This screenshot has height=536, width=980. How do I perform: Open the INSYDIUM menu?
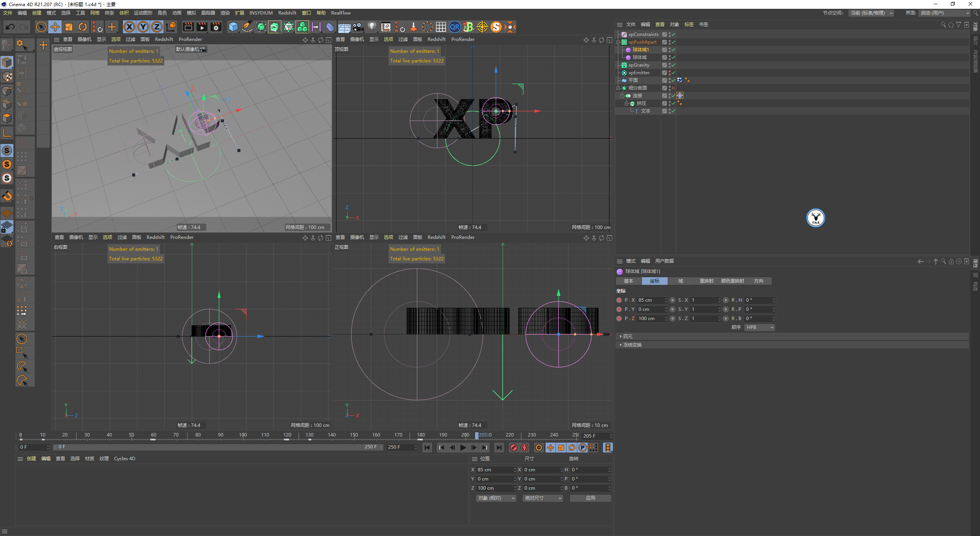point(261,13)
